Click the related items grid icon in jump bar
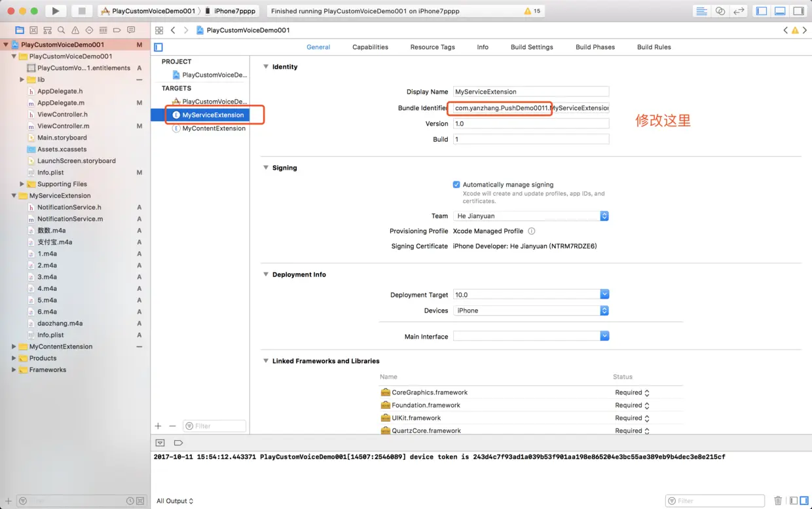Viewport: 812px width, 509px height. [x=159, y=30]
